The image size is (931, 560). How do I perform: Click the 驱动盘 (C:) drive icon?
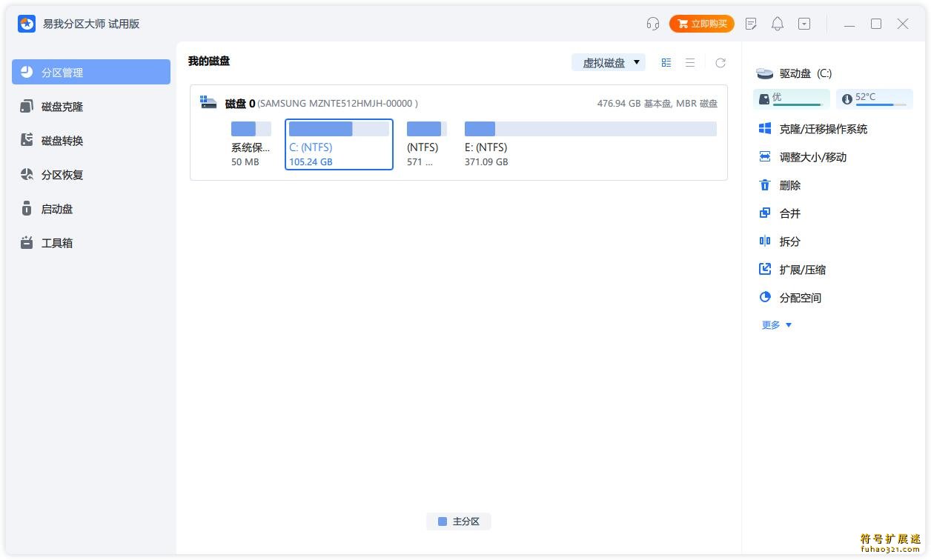click(764, 73)
